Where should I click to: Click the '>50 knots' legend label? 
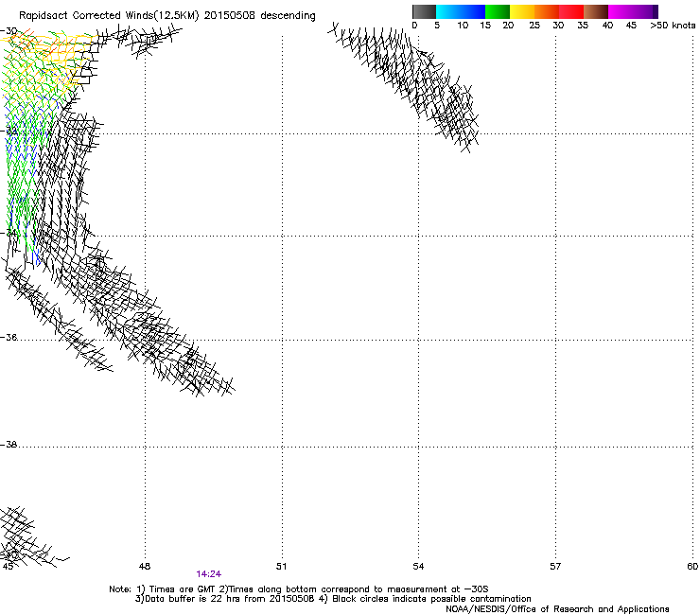click(x=673, y=26)
